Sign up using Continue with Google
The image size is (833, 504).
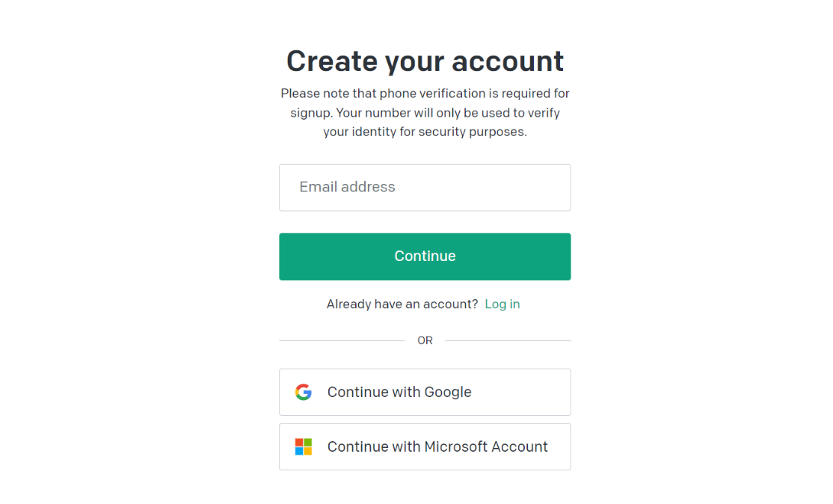pyautogui.click(x=425, y=392)
